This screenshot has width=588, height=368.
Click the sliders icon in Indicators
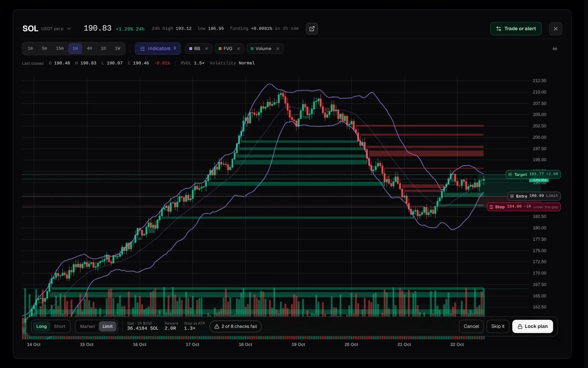click(x=142, y=49)
